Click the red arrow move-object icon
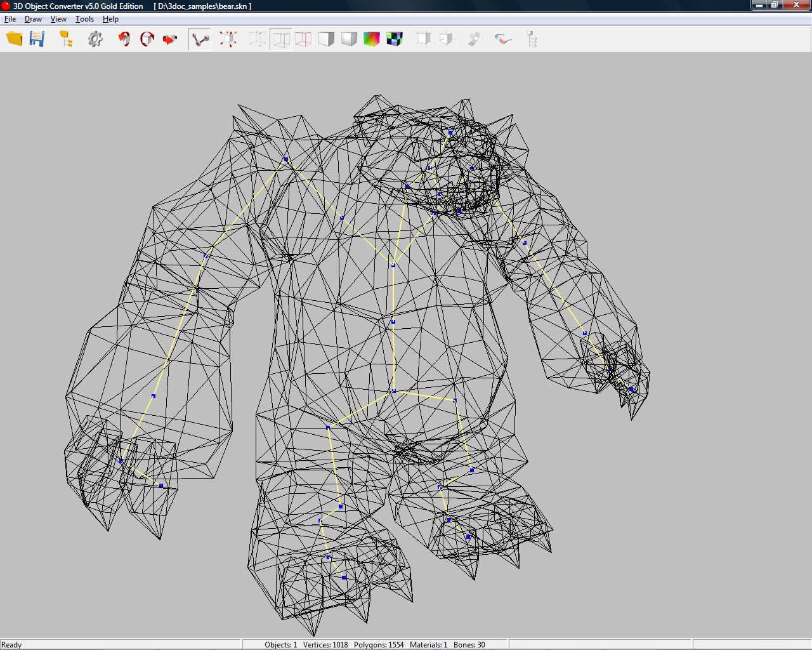The width and height of the screenshot is (812, 650). point(170,39)
